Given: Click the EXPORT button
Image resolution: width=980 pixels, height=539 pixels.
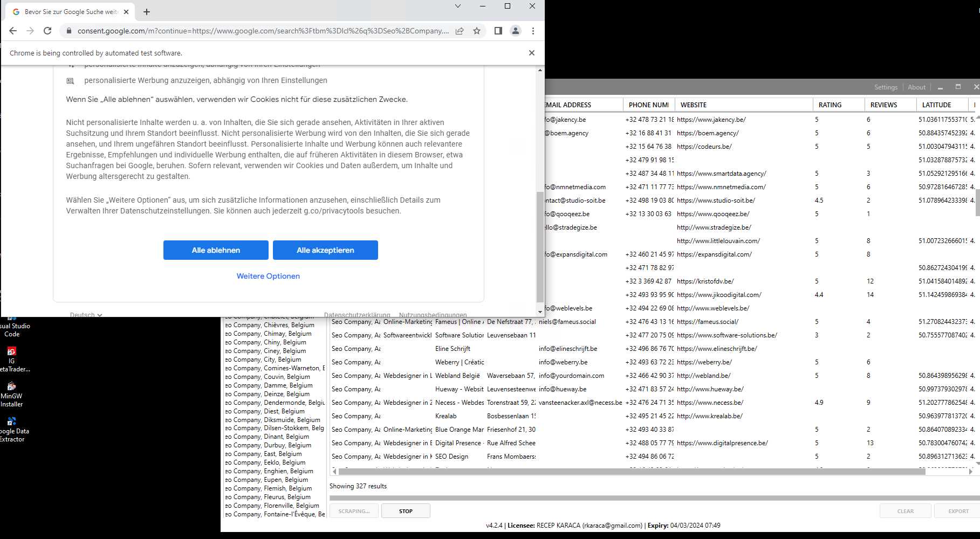Looking at the screenshot, I should point(958,511).
